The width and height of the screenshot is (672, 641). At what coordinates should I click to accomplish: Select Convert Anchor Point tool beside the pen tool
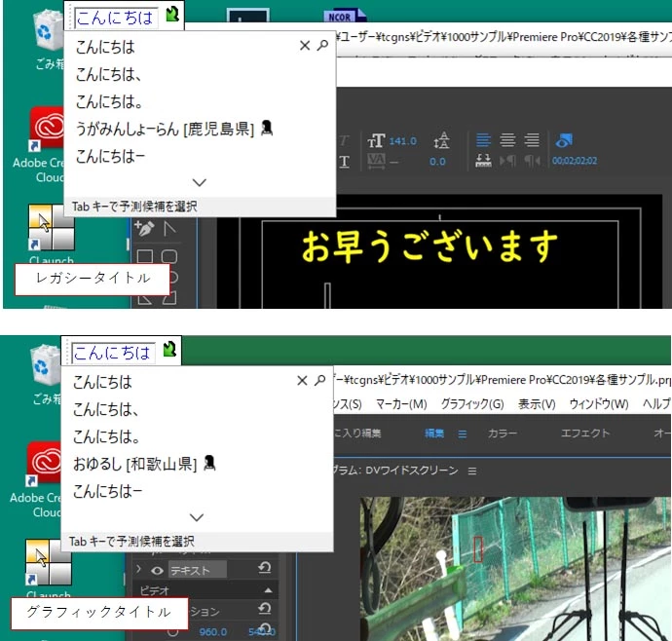169,229
